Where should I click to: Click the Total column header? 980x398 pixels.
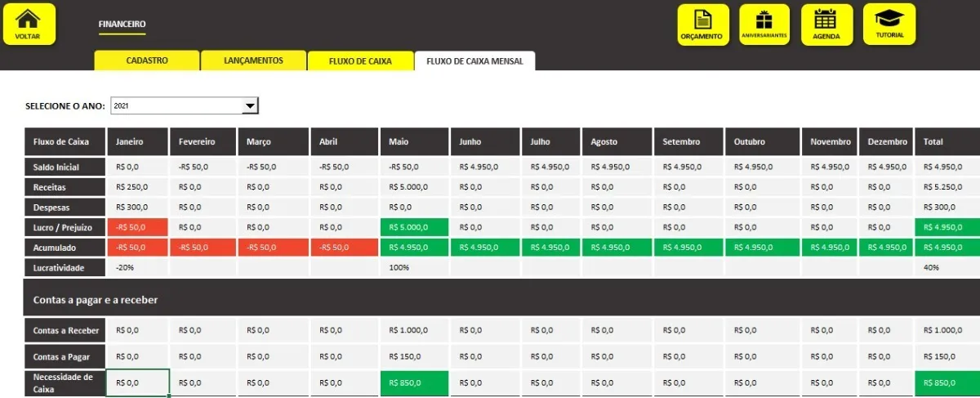click(x=947, y=141)
